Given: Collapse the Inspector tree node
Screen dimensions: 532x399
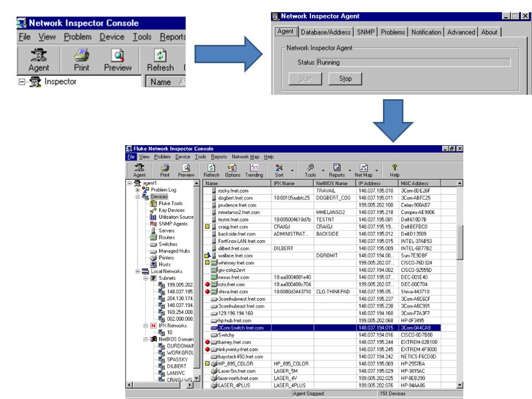Looking at the screenshot, I should coord(22,82).
